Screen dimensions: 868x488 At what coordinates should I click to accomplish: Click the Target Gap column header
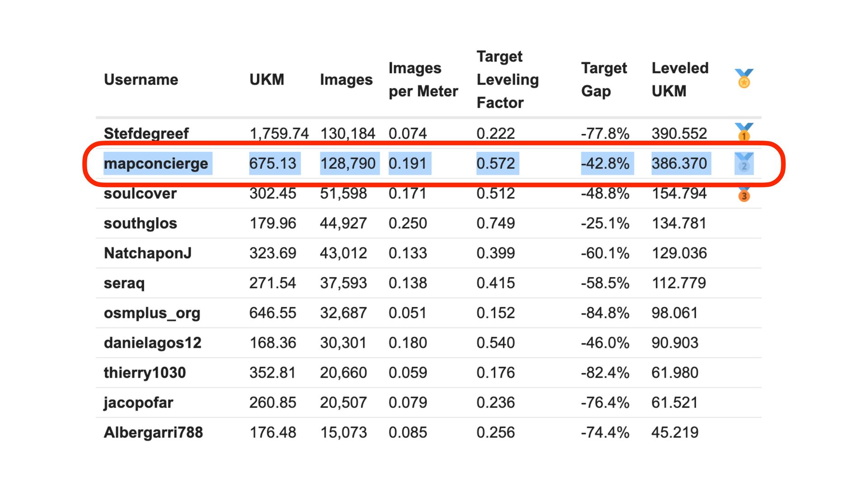pos(604,80)
